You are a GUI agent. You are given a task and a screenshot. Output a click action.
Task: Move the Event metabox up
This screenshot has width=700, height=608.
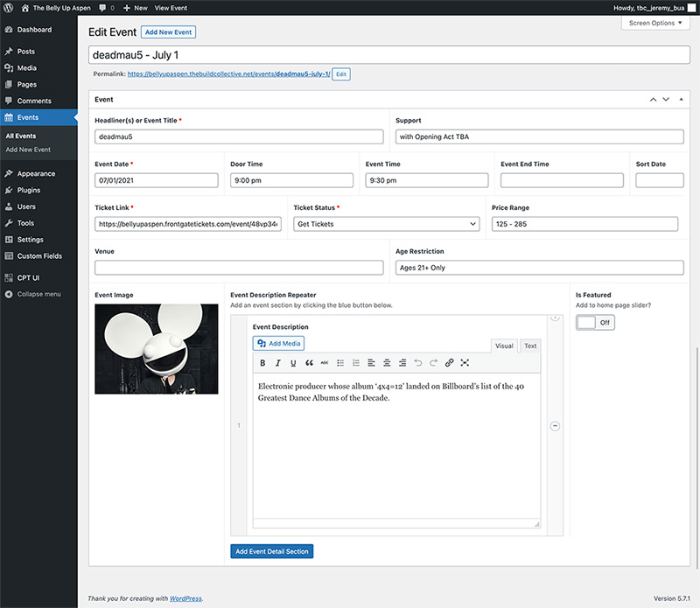(x=653, y=100)
